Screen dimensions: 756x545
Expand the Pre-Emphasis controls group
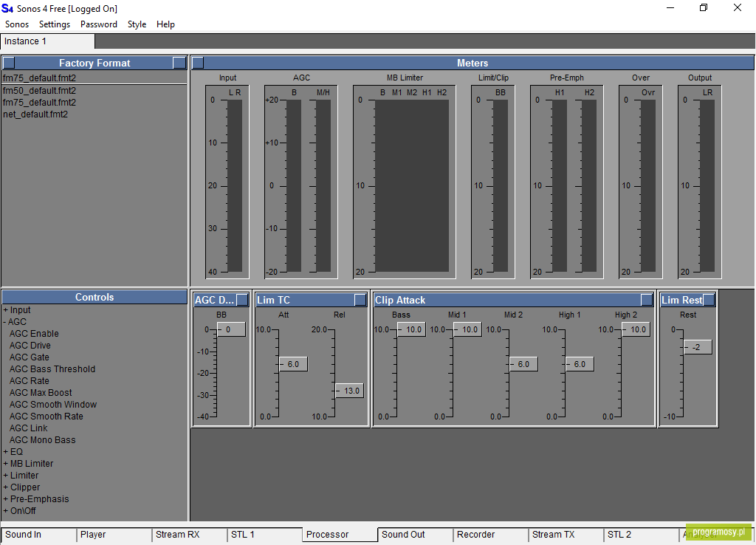pos(6,499)
